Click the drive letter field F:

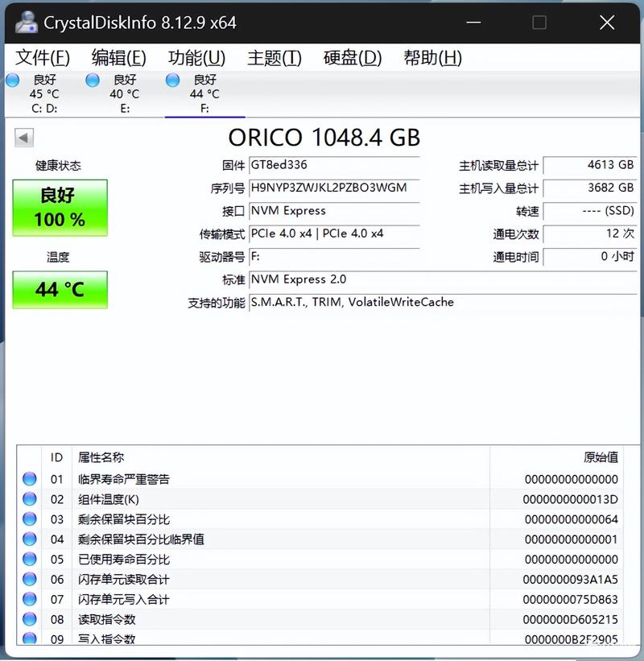(x=335, y=256)
